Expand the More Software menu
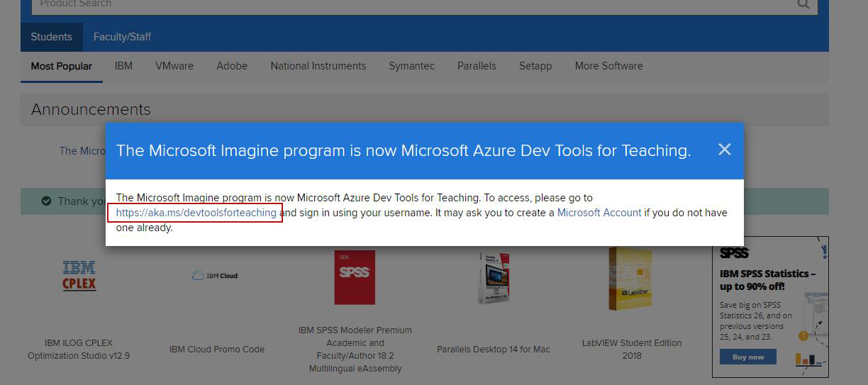The image size is (868, 385). click(x=608, y=66)
